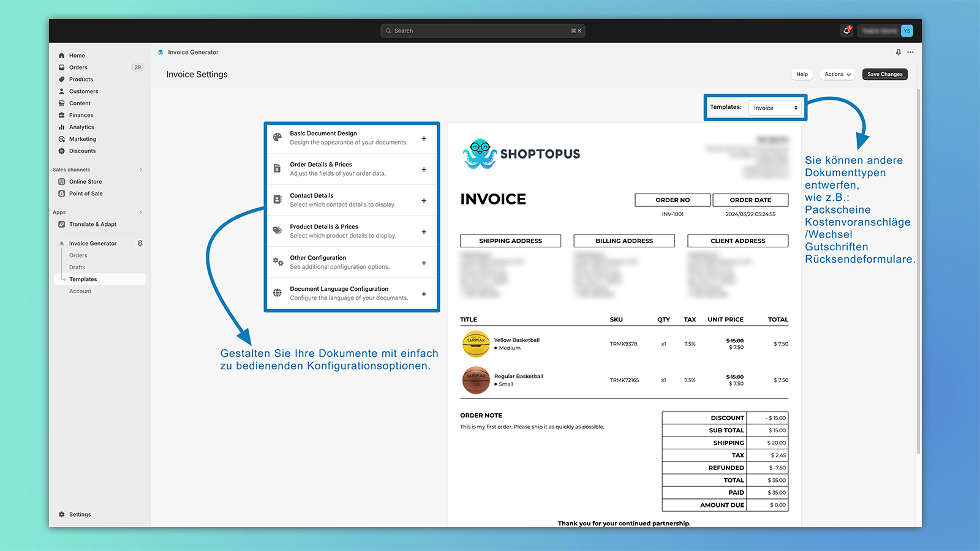Image resolution: width=980 pixels, height=551 pixels.
Task: Select Templates under Invoice Generator
Action: tap(100, 279)
